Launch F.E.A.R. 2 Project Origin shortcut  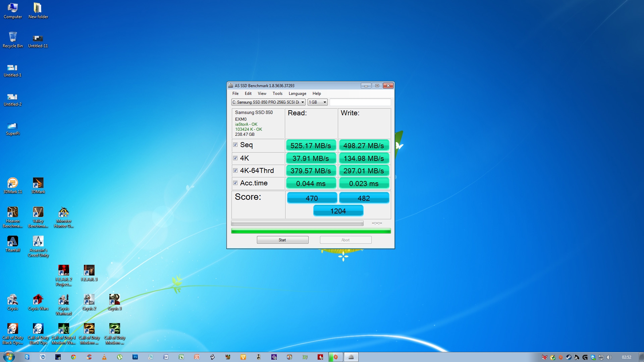point(63,275)
